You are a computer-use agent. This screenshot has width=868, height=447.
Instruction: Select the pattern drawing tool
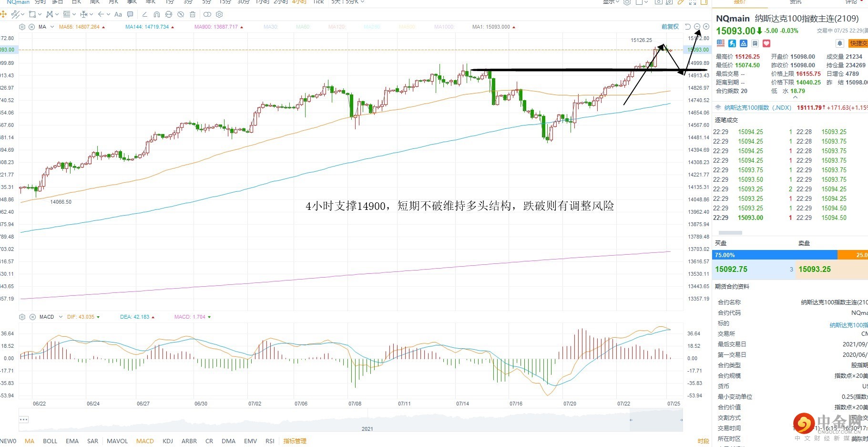(x=49, y=14)
